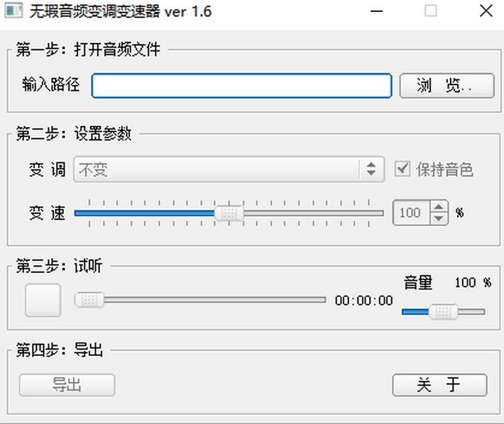Minimize the 无瑕音频变调变速器 window
The height and width of the screenshot is (424, 504).
pos(376,12)
